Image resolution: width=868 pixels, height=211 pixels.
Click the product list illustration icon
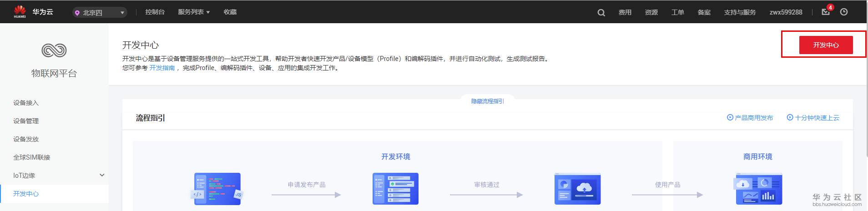coord(395,189)
